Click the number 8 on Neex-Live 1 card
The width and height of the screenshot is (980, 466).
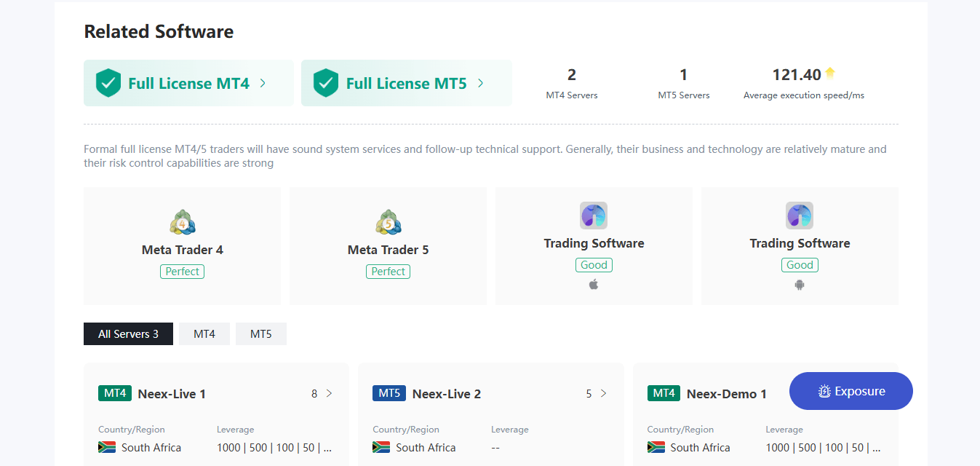(x=314, y=394)
